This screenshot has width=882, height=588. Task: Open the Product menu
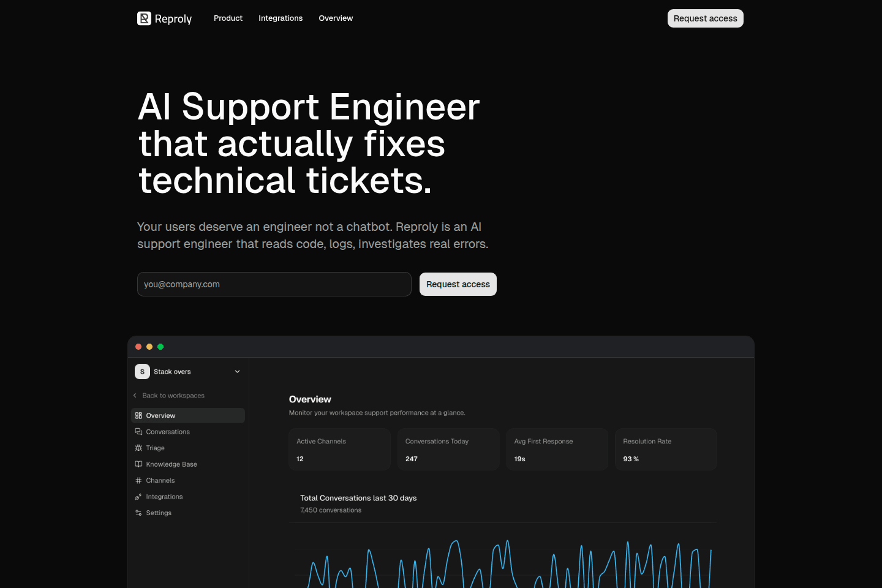pyautogui.click(x=228, y=18)
